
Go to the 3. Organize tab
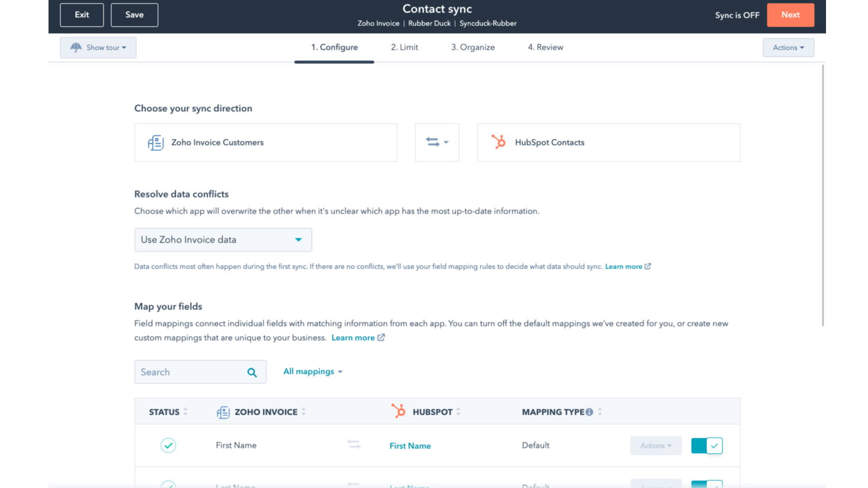click(473, 47)
